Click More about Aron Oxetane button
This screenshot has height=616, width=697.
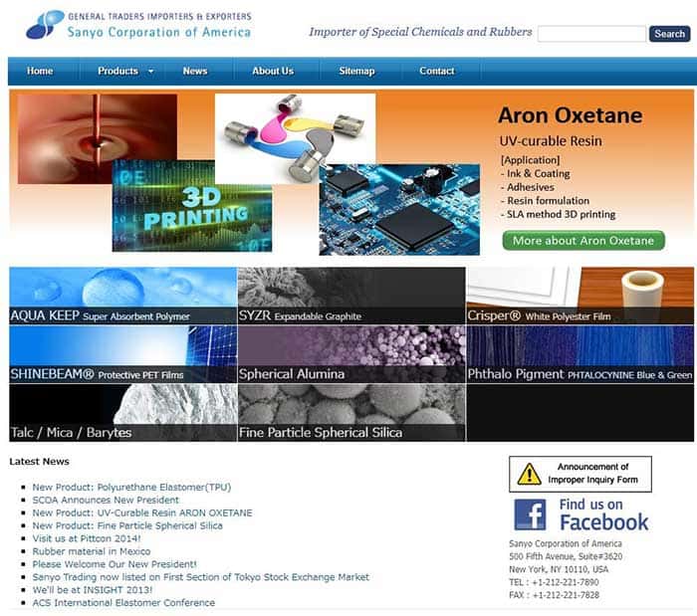point(583,241)
